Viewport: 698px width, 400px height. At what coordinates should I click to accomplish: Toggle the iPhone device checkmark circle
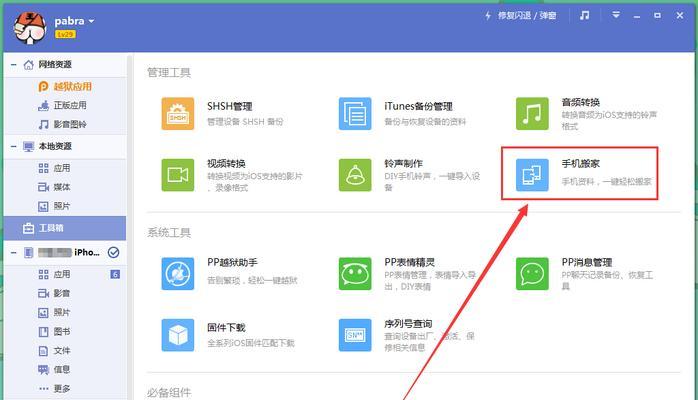[114, 253]
